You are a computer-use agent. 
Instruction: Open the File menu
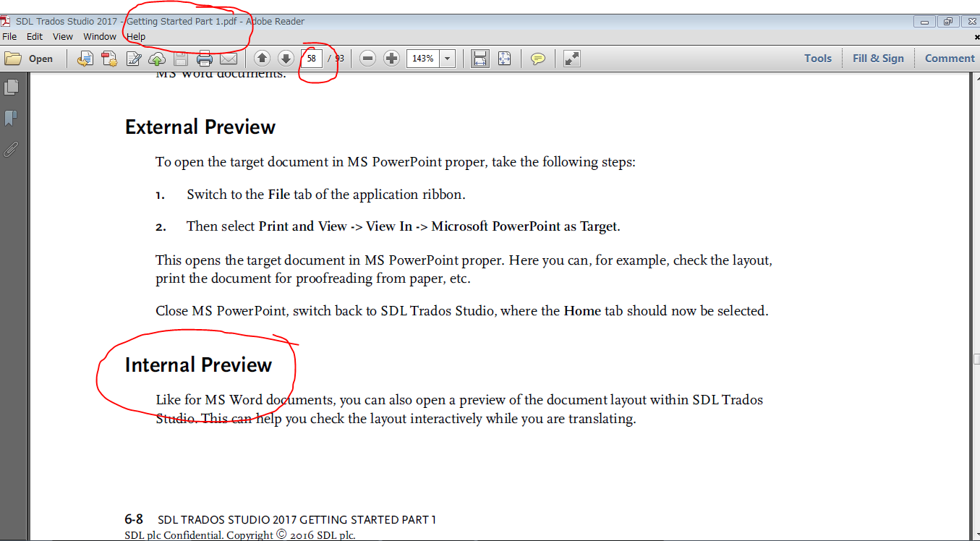point(9,36)
